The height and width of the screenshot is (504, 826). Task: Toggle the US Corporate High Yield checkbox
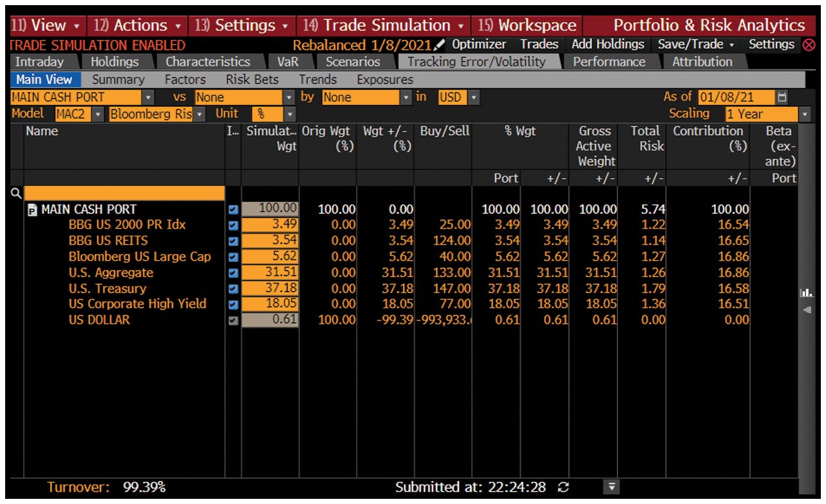point(233,304)
